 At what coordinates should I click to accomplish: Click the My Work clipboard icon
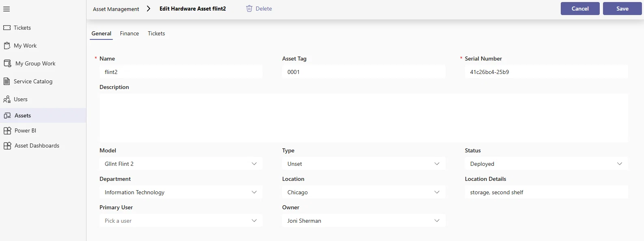point(7,46)
